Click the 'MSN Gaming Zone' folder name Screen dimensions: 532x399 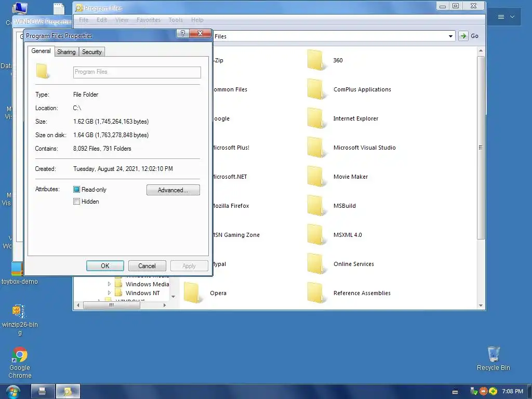(x=236, y=235)
